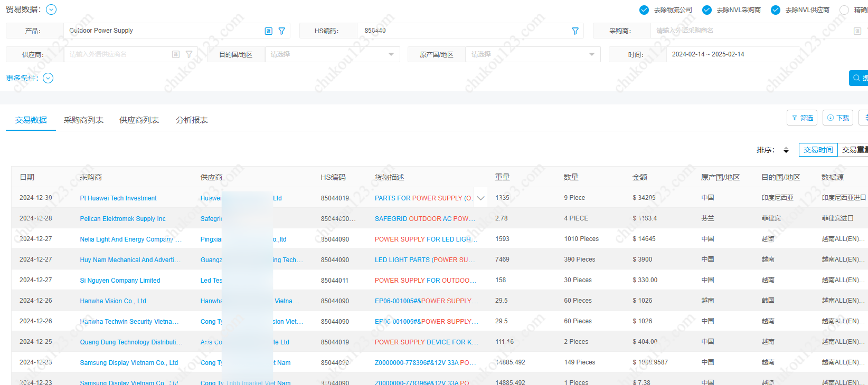Click the sort arrows icon beside 排序
This screenshot has height=385, width=868.
click(x=786, y=150)
